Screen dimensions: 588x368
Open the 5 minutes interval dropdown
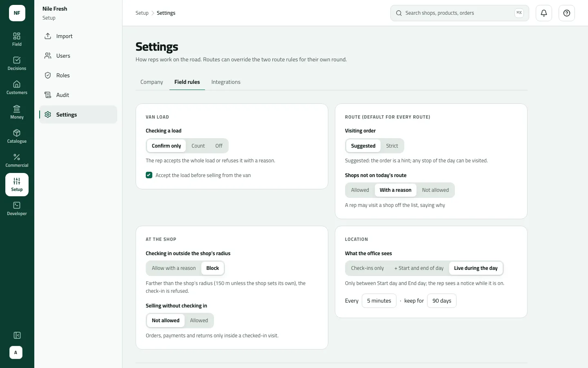pos(379,301)
